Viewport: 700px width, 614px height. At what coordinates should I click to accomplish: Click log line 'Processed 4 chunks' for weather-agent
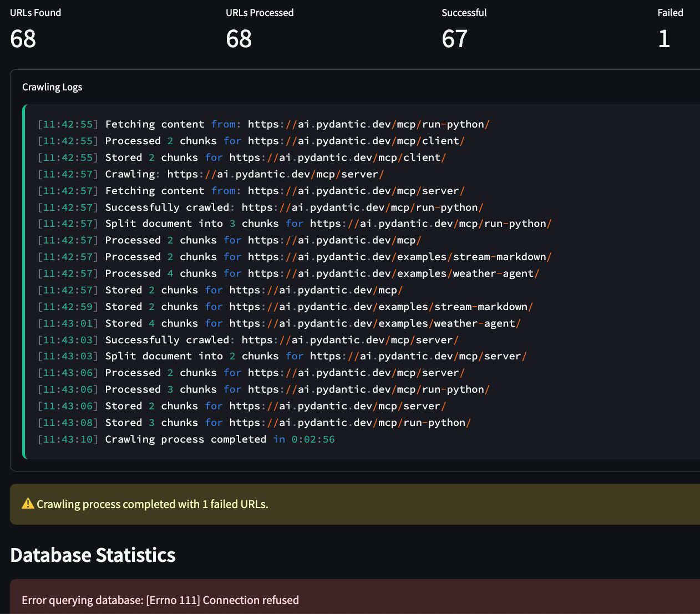coord(288,273)
